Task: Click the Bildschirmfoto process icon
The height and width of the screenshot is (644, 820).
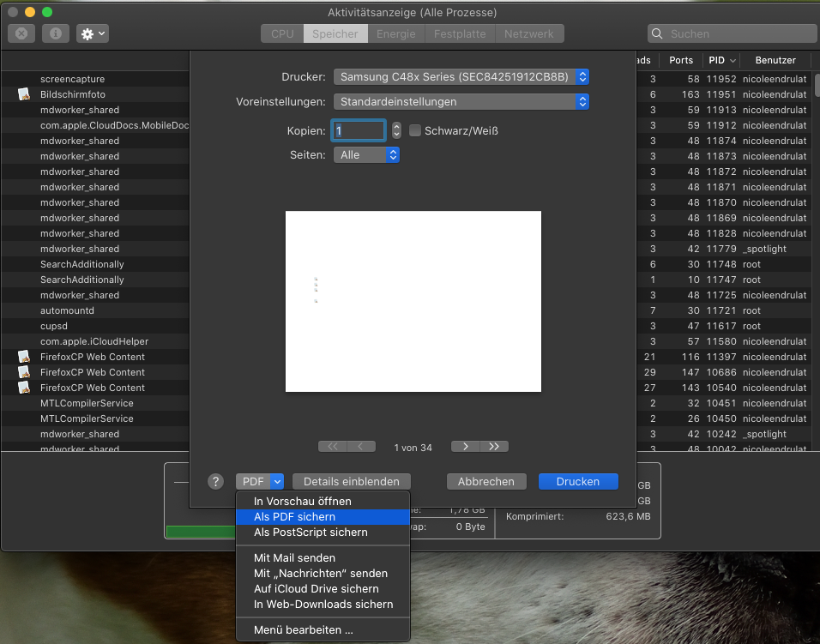Action: pos(24,94)
